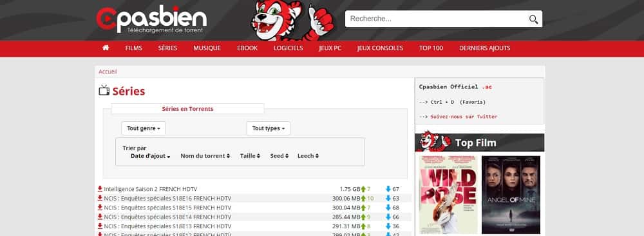Click the Cpasbien logo

coord(151,20)
